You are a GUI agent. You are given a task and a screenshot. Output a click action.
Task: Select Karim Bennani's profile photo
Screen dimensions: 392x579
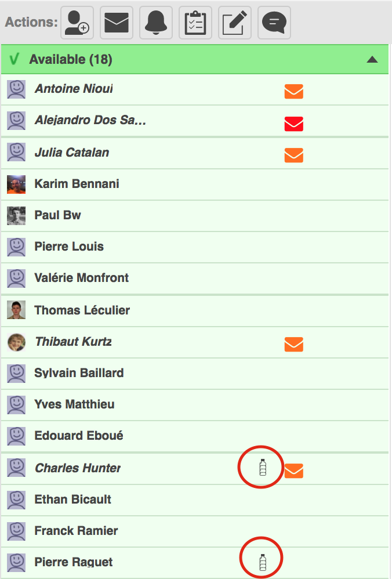tap(16, 184)
